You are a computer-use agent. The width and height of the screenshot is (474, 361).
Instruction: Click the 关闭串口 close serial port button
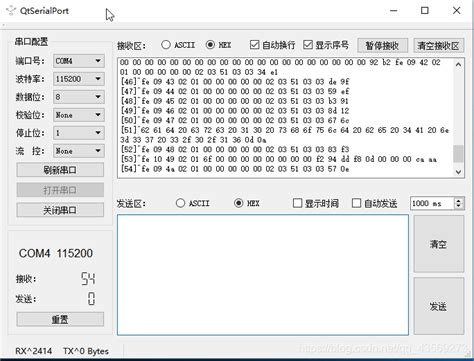tap(60, 210)
